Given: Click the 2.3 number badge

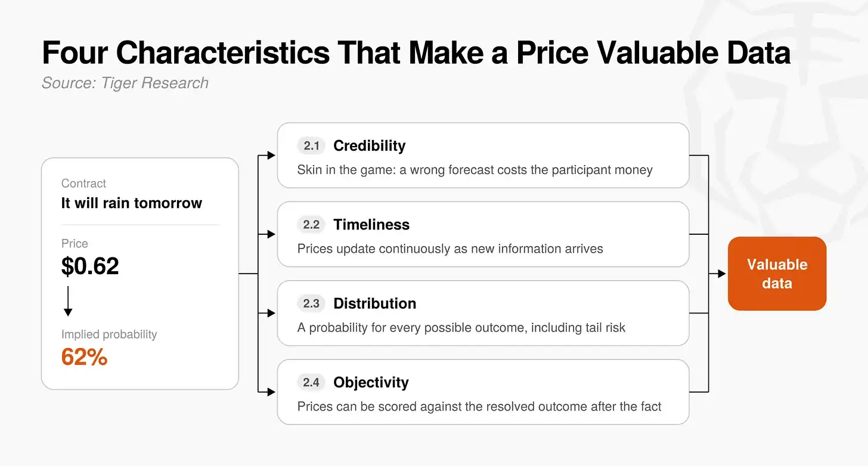Looking at the screenshot, I should click(x=311, y=303).
